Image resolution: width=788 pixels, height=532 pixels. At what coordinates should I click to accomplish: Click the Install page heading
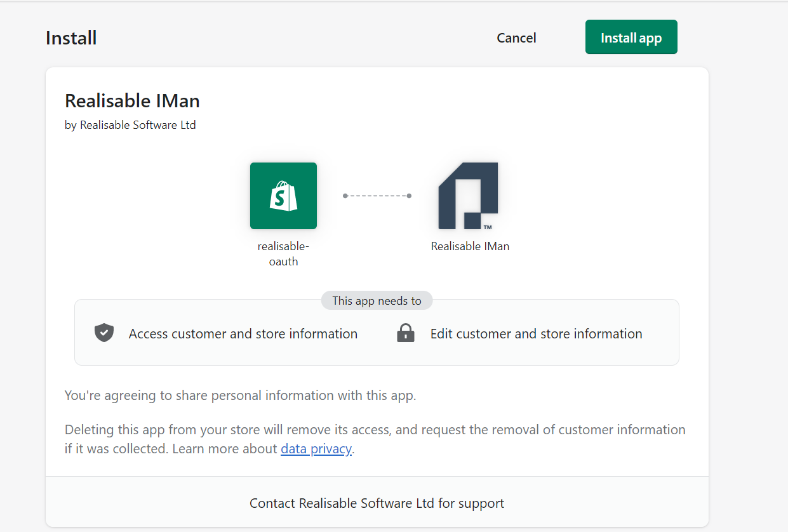point(71,38)
